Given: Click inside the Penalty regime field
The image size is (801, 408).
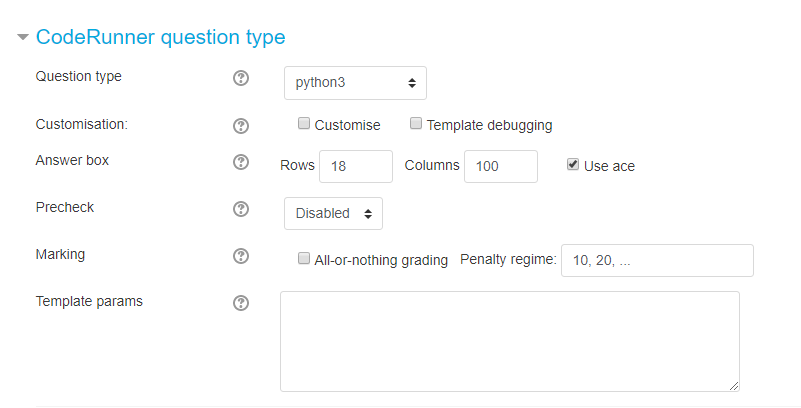Looking at the screenshot, I should (x=657, y=260).
